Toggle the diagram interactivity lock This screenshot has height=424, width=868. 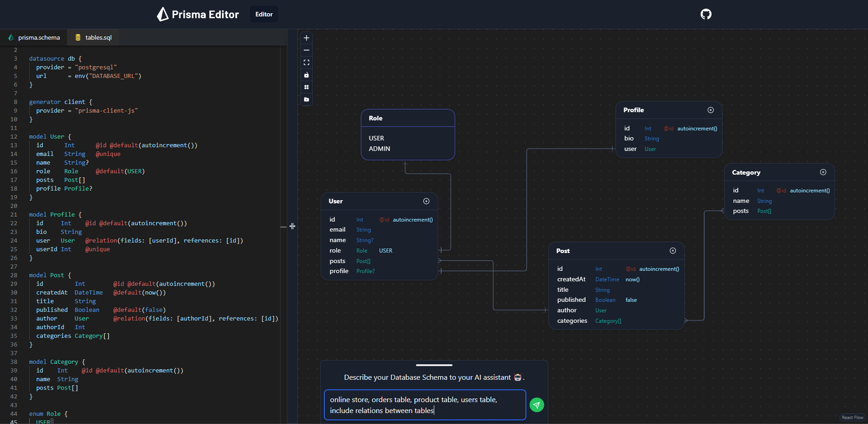pyautogui.click(x=307, y=75)
